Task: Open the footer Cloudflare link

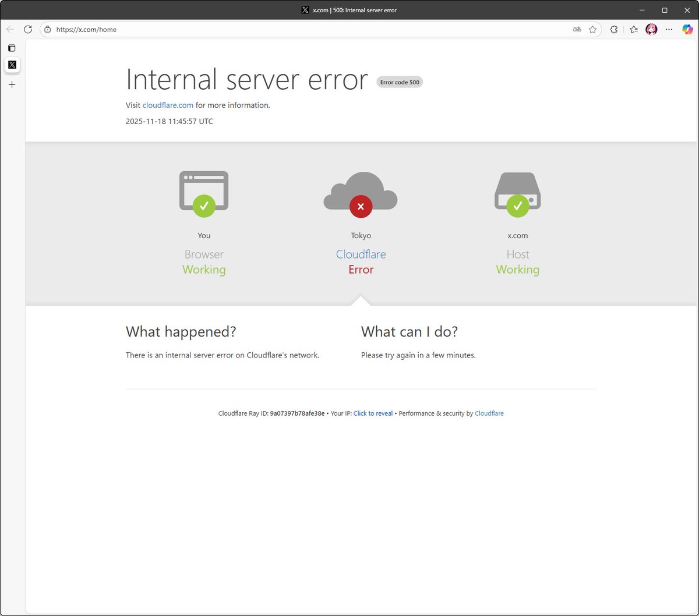Action: tap(489, 413)
